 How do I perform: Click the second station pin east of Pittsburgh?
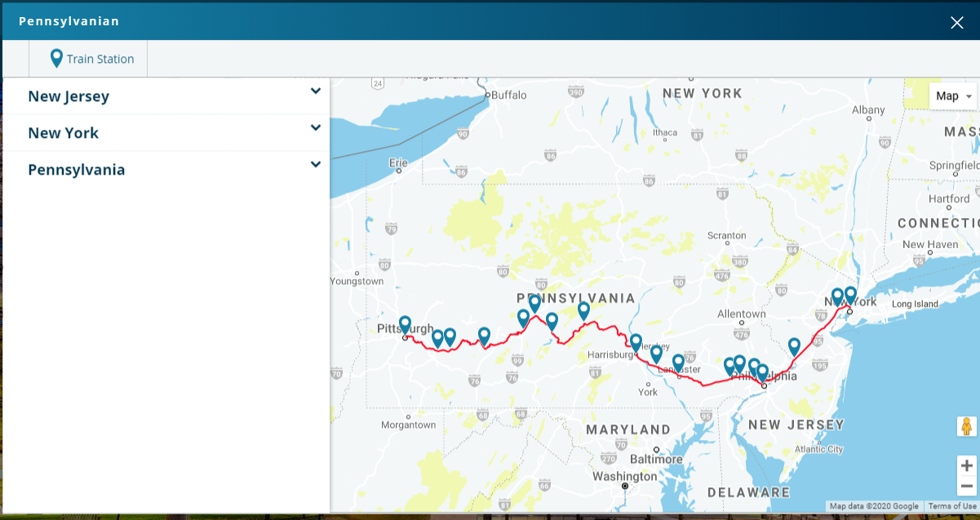pos(450,336)
